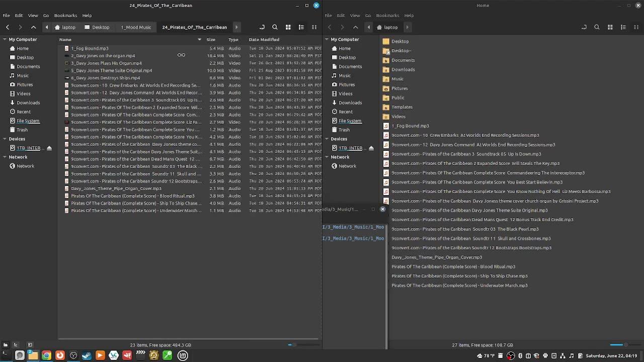Show places sidebar button in left status bar
This screenshot has width=644, height=362.
(6, 345)
